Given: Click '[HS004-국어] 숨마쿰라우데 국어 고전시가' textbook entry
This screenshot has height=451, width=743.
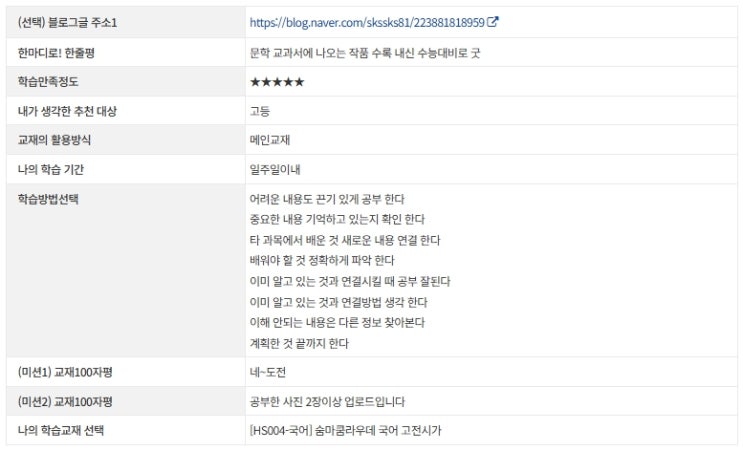Looking at the screenshot, I should coord(345,430).
